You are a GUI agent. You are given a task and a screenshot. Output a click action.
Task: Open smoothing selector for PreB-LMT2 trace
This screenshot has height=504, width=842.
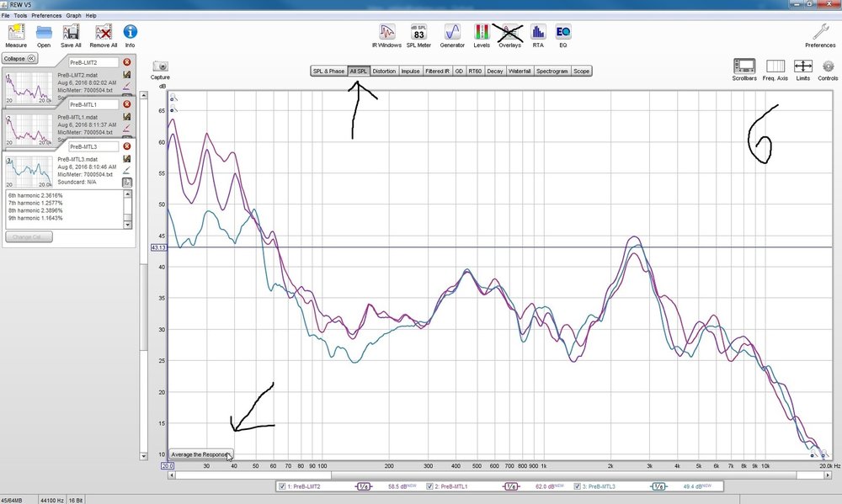point(364,486)
